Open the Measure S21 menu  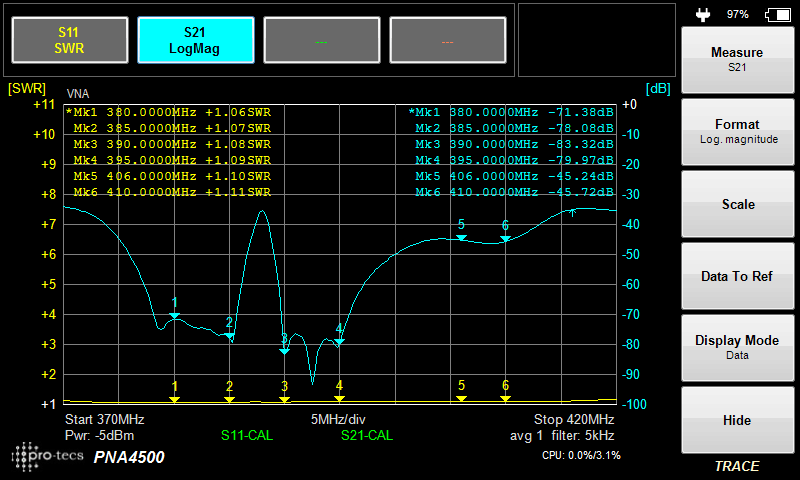click(x=736, y=60)
